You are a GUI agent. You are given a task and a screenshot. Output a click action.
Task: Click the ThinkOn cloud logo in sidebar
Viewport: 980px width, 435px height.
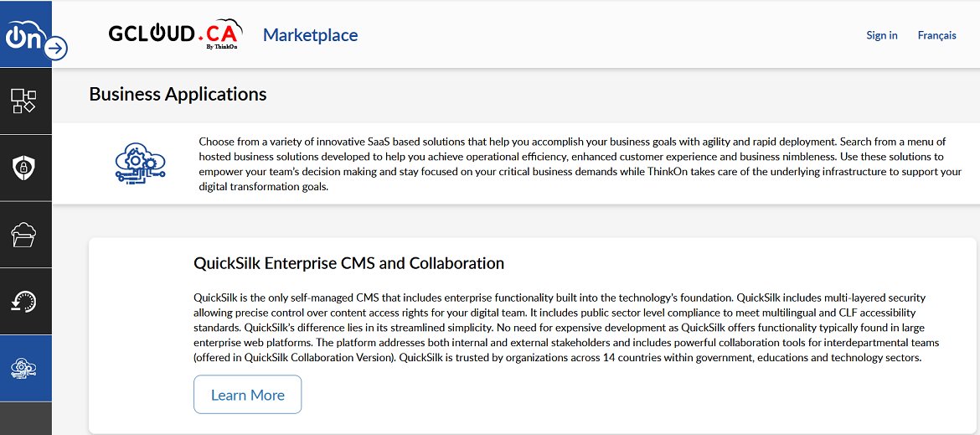[x=23, y=36]
